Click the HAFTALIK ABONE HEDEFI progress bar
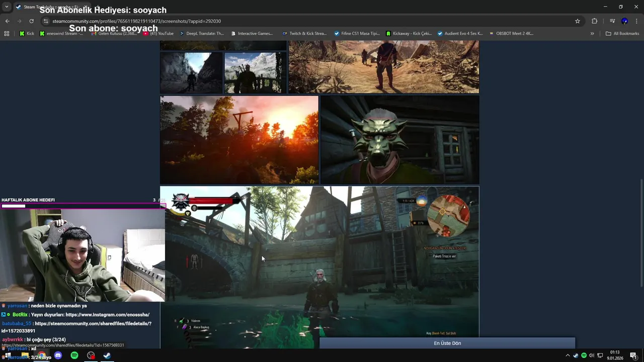 pos(83,206)
